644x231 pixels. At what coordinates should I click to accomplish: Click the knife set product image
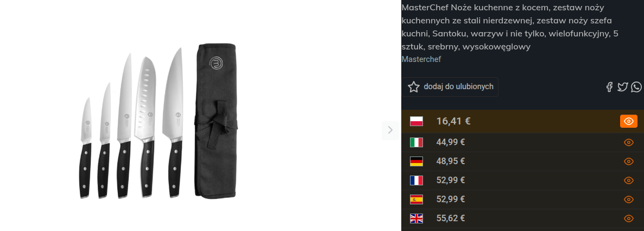click(x=159, y=122)
